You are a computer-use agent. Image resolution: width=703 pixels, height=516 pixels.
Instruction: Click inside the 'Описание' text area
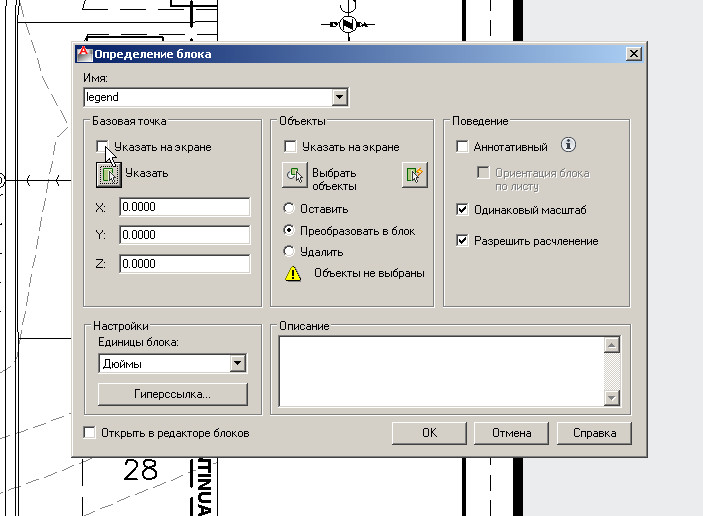coord(442,371)
